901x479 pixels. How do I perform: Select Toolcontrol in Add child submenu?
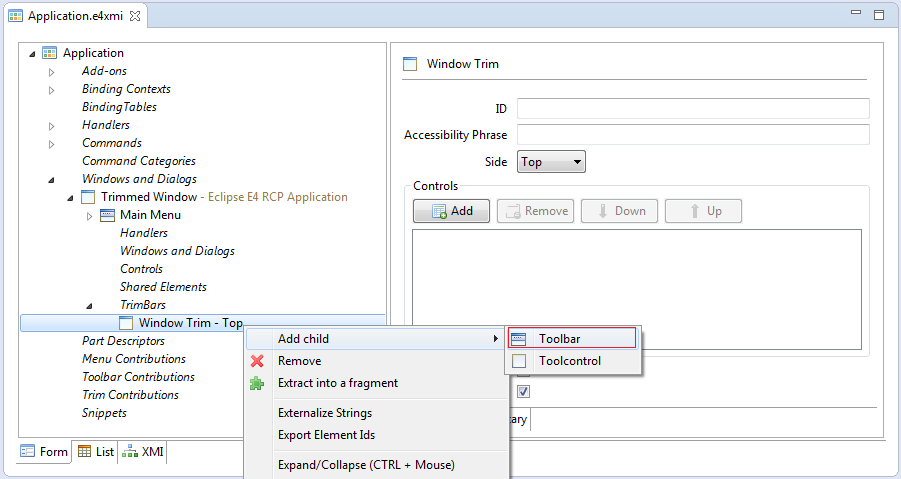click(573, 361)
